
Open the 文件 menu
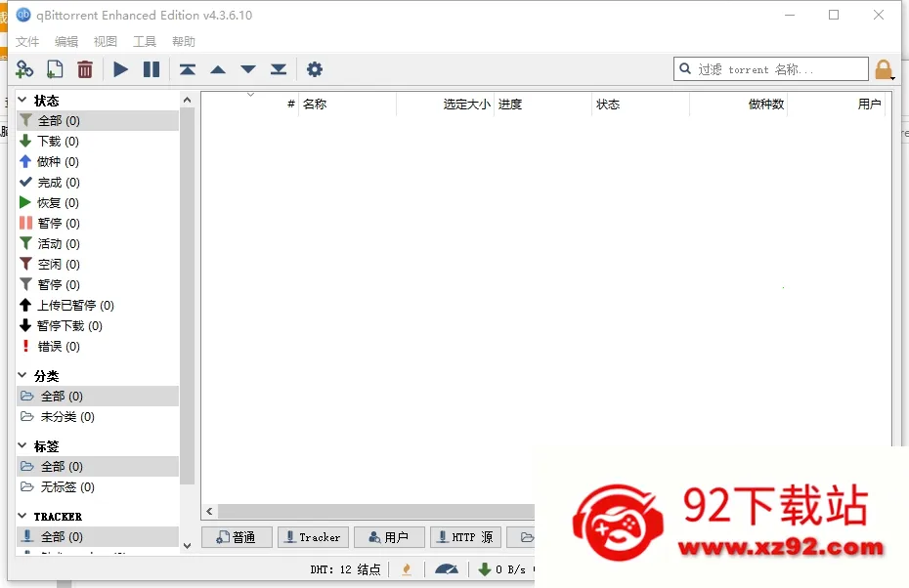coord(27,42)
